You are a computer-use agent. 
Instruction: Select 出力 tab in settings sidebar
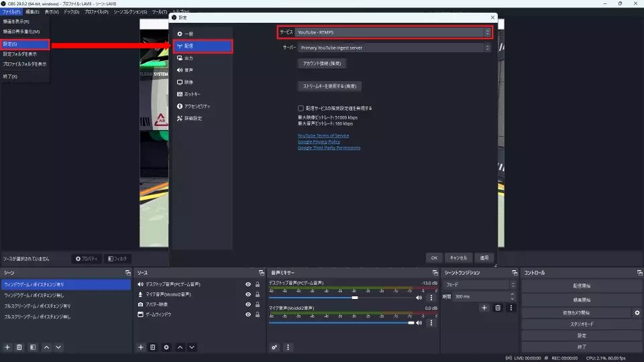click(x=203, y=58)
